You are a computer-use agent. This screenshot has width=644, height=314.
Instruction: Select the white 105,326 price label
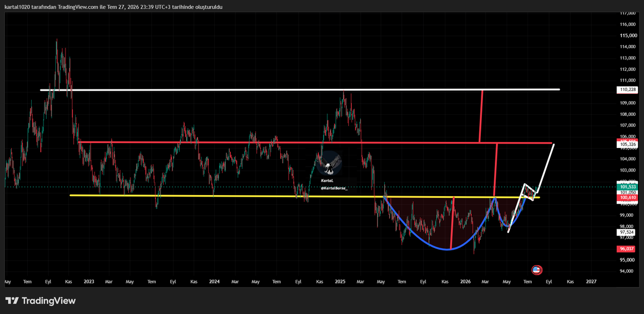(627, 145)
